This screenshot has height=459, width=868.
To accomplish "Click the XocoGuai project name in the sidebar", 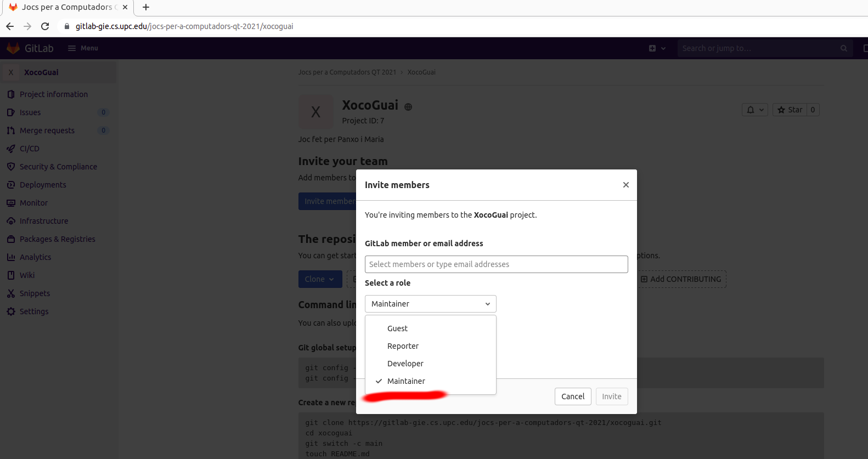I will (x=41, y=72).
